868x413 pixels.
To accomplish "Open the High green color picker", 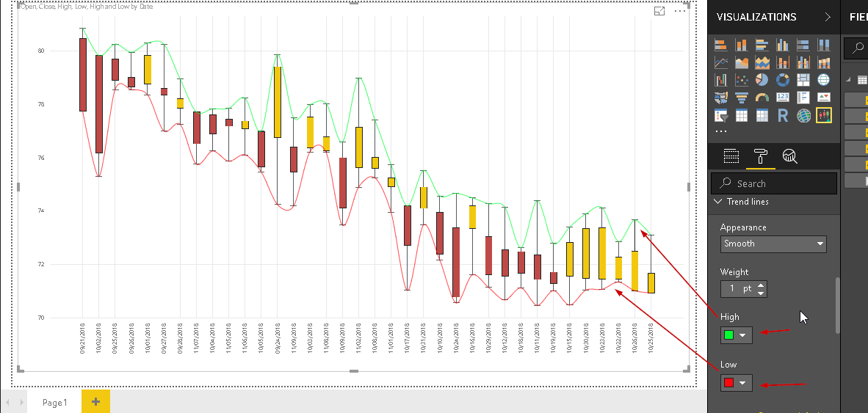I will [737, 335].
